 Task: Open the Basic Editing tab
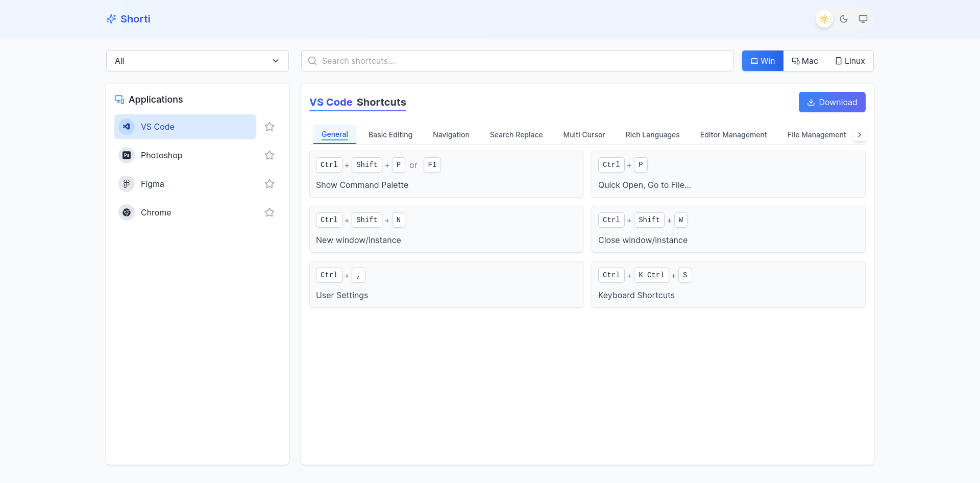point(390,135)
